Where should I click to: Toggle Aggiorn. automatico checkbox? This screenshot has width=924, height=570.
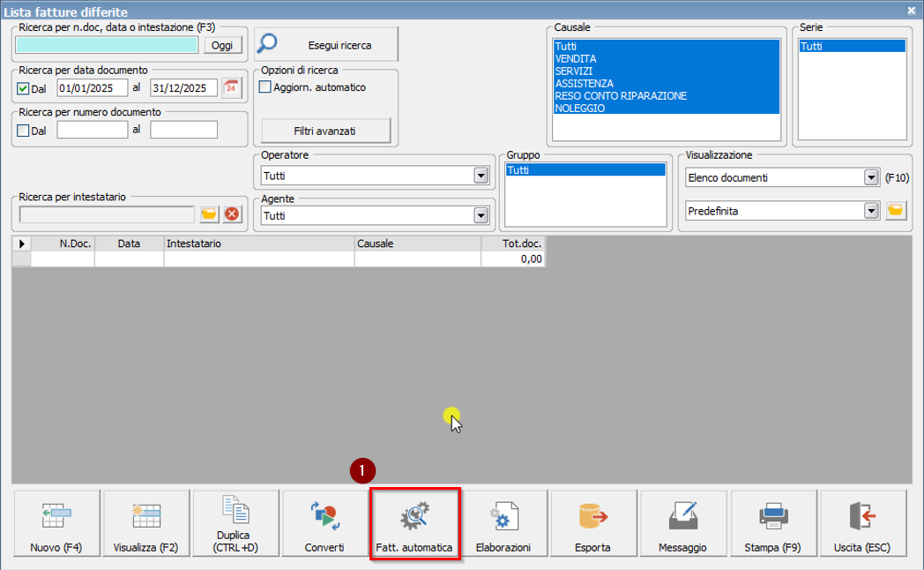pyautogui.click(x=265, y=87)
